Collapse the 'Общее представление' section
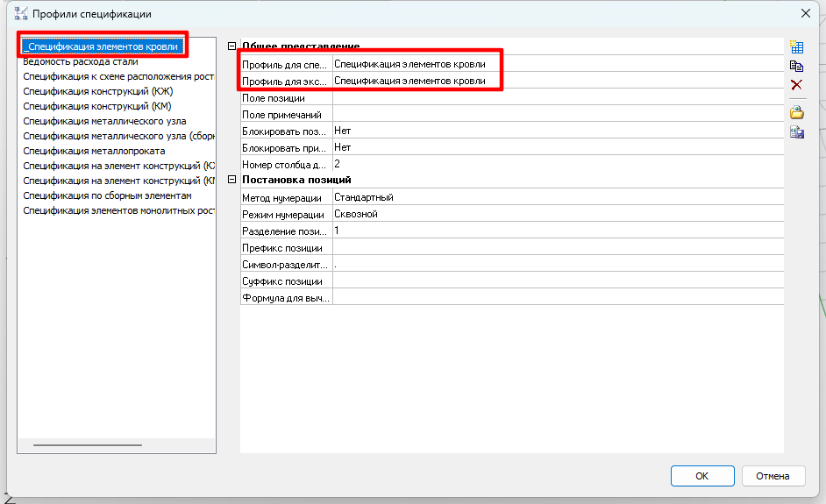826x504 pixels. click(x=231, y=46)
